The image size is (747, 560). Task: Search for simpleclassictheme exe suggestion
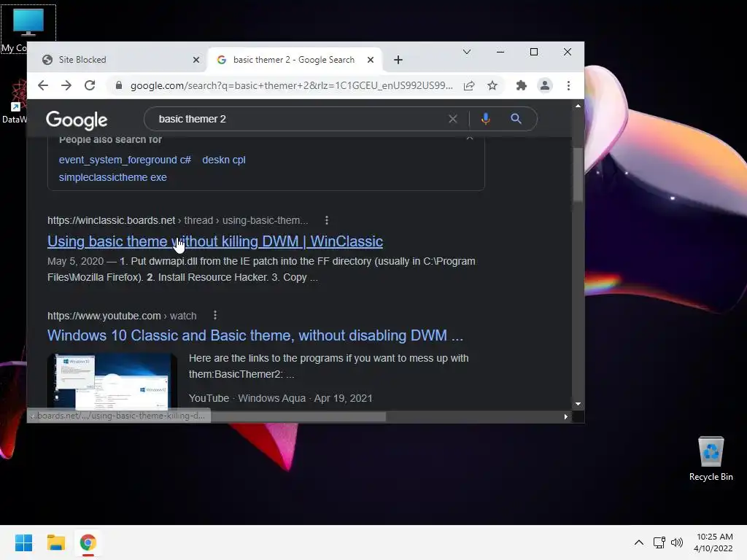(113, 177)
